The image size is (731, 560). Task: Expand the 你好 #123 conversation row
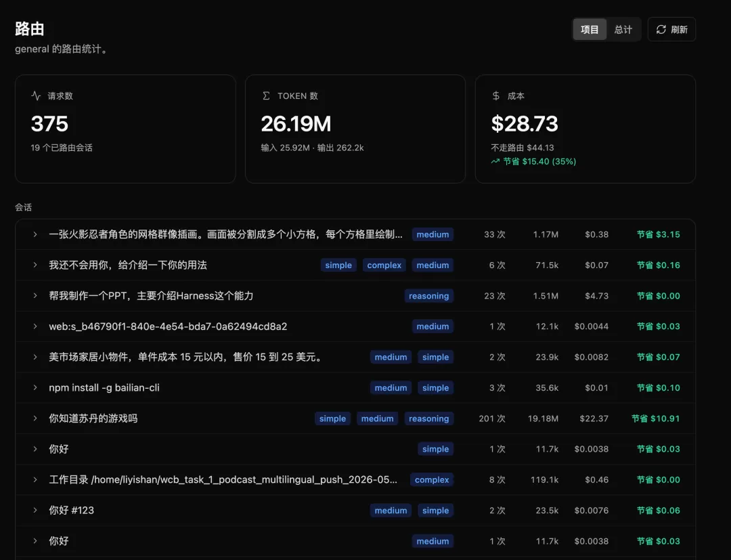point(35,510)
